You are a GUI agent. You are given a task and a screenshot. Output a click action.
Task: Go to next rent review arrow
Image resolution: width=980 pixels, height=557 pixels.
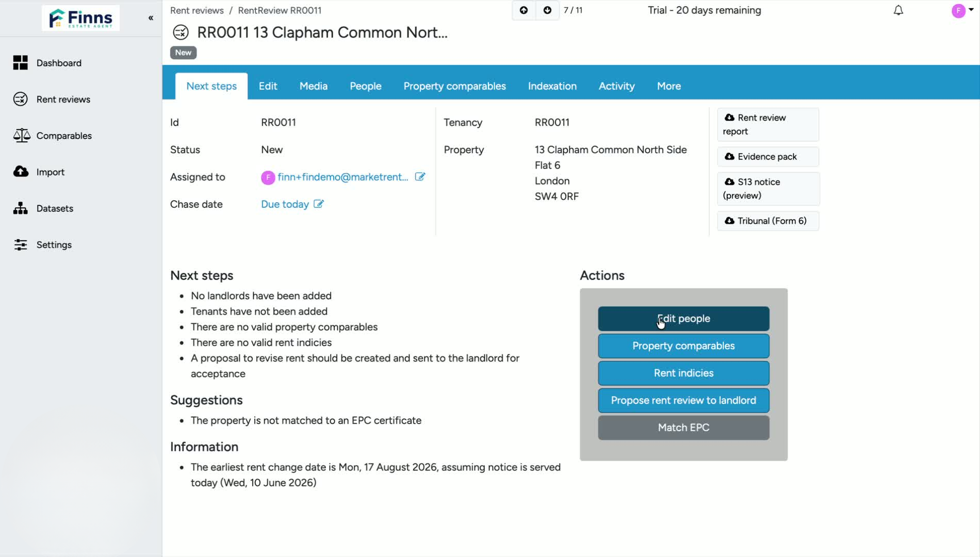pyautogui.click(x=547, y=10)
